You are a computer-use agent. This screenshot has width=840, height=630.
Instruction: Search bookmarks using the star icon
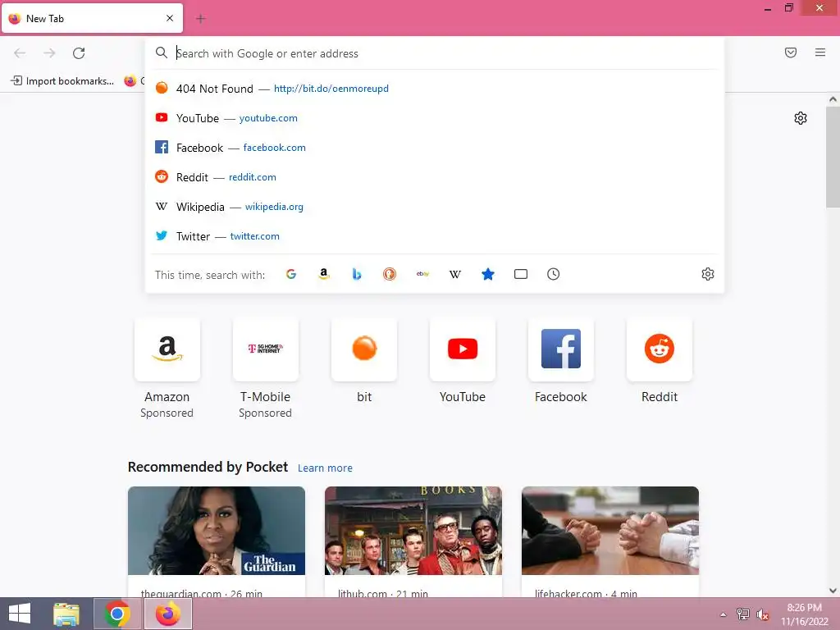tap(488, 274)
